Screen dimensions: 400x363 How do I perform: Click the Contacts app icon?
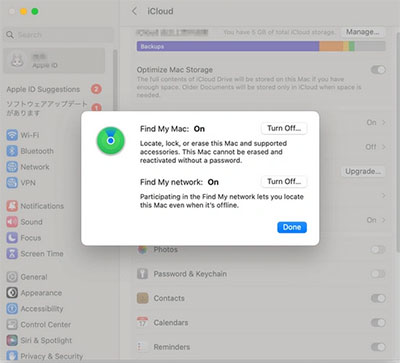tap(143, 298)
